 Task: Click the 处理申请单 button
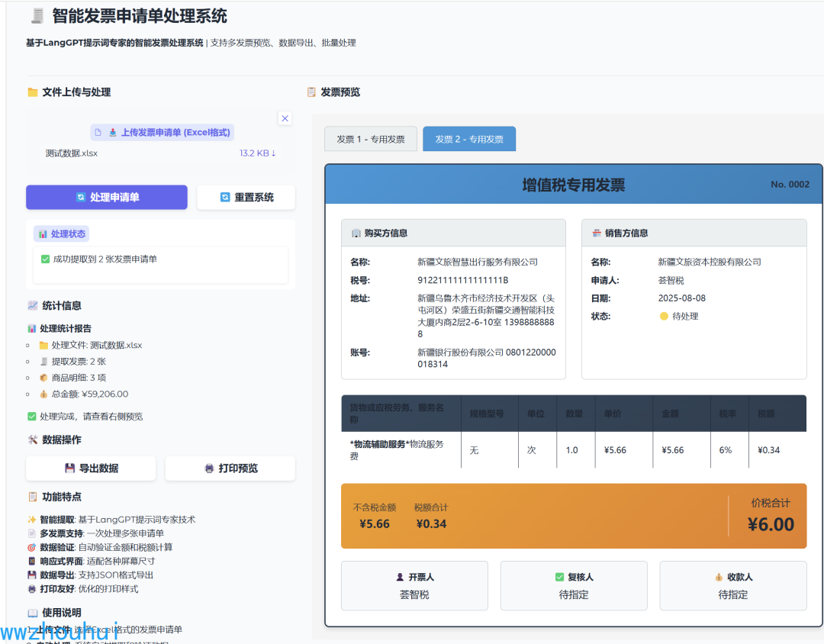(x=107, y=197)
